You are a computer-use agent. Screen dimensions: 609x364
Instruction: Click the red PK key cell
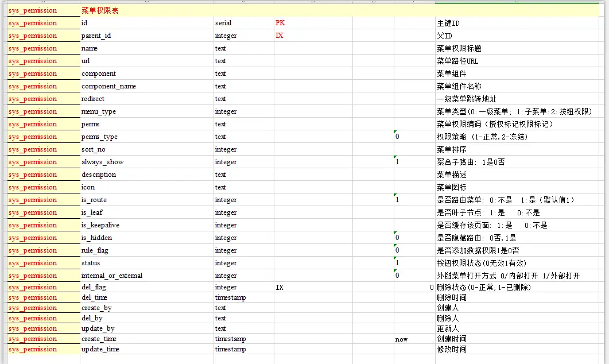pyautogui.click(x=313, y=23)
